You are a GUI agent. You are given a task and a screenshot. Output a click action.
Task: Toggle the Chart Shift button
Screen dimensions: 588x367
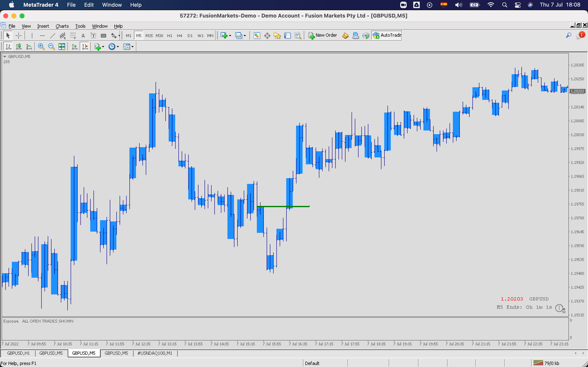[85, 47]
